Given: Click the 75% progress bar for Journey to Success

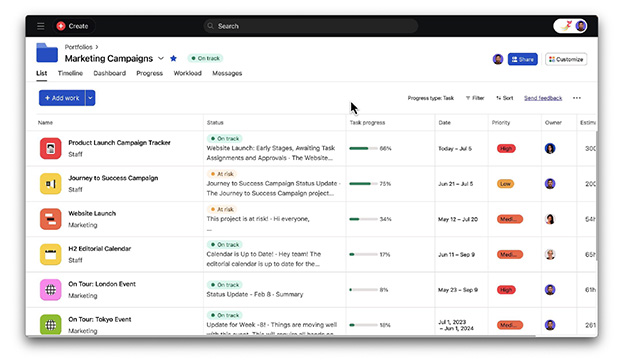Looking at the screenshot, I should tap(363, 184).
